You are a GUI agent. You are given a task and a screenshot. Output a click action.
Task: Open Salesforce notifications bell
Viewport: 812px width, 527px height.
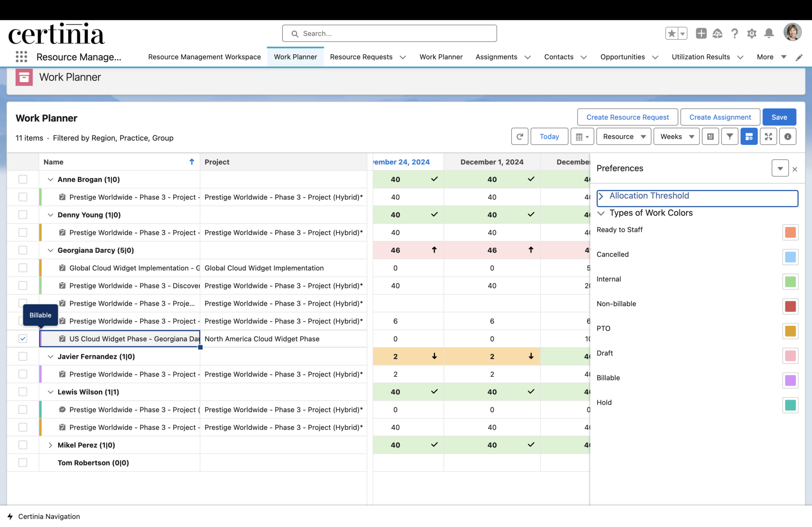pyautogui.click(x=769, y=33)
